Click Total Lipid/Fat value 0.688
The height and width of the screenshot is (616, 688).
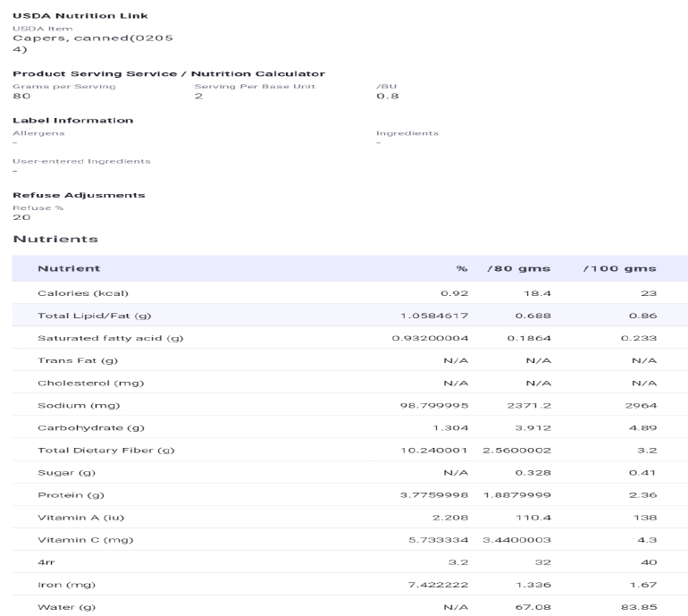(533, 316)
